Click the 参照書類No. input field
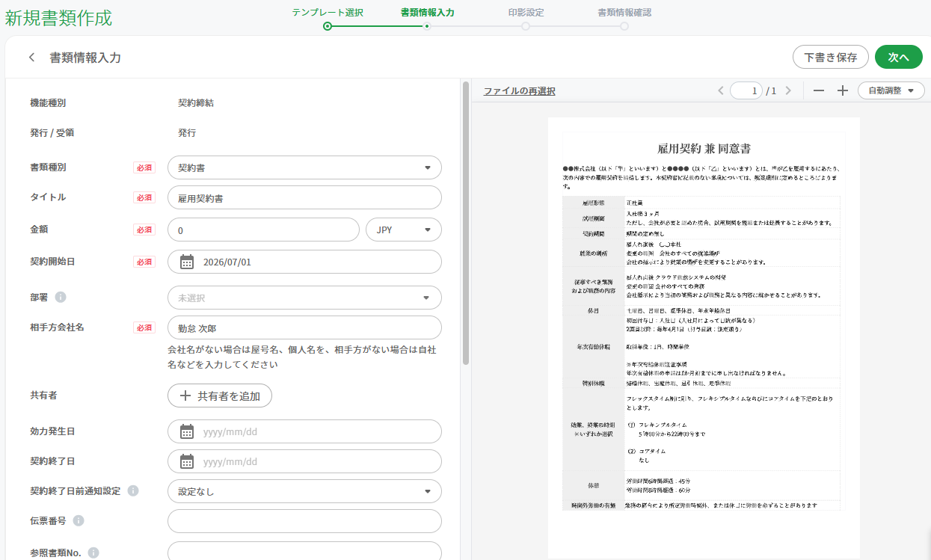This screenshot has height=560, width=931. pyautogui.click(x=304, y=551)
